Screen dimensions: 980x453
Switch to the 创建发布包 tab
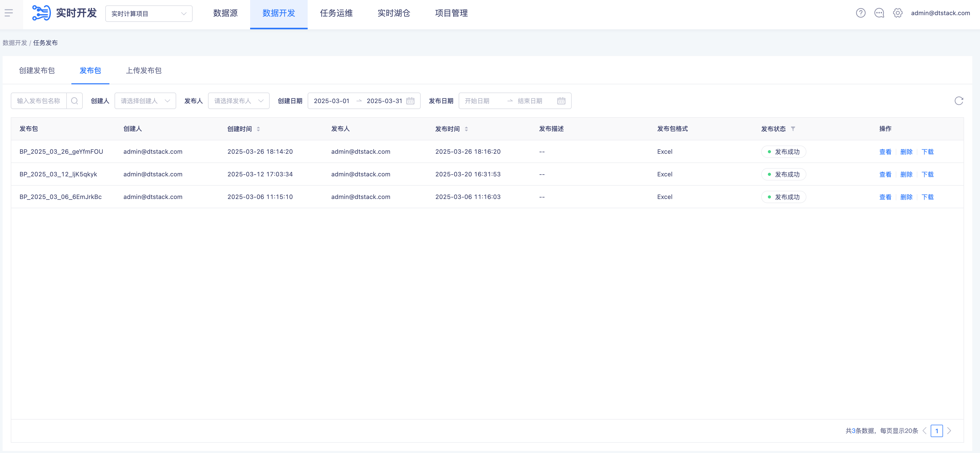click(37, 70)
